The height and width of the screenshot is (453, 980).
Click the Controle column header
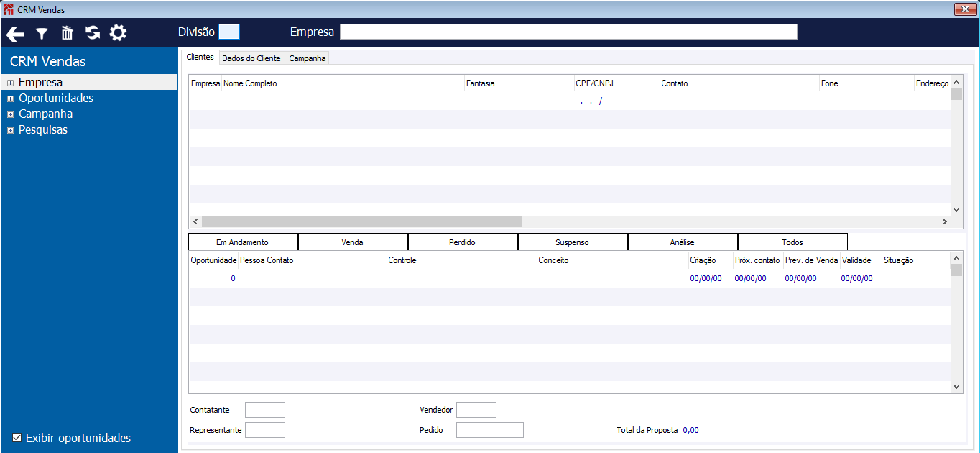[x=402, y=260]
